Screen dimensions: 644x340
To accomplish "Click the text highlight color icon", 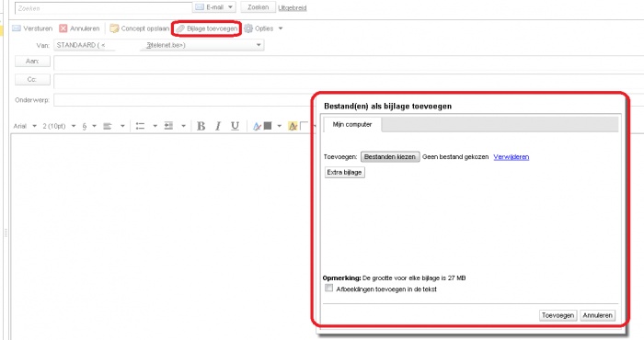I will 293,126.
